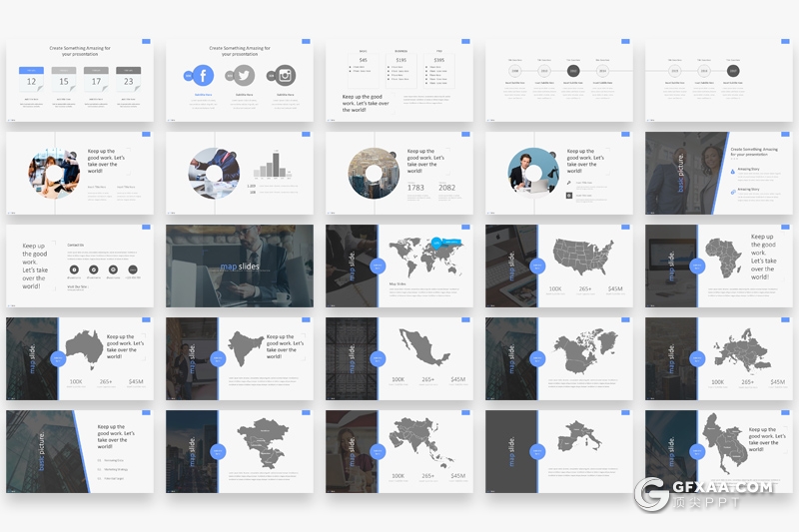Select the pricing table slide with $45
Image resolution: width=799 pixels, height=532 pixels.
pos(399,80)
